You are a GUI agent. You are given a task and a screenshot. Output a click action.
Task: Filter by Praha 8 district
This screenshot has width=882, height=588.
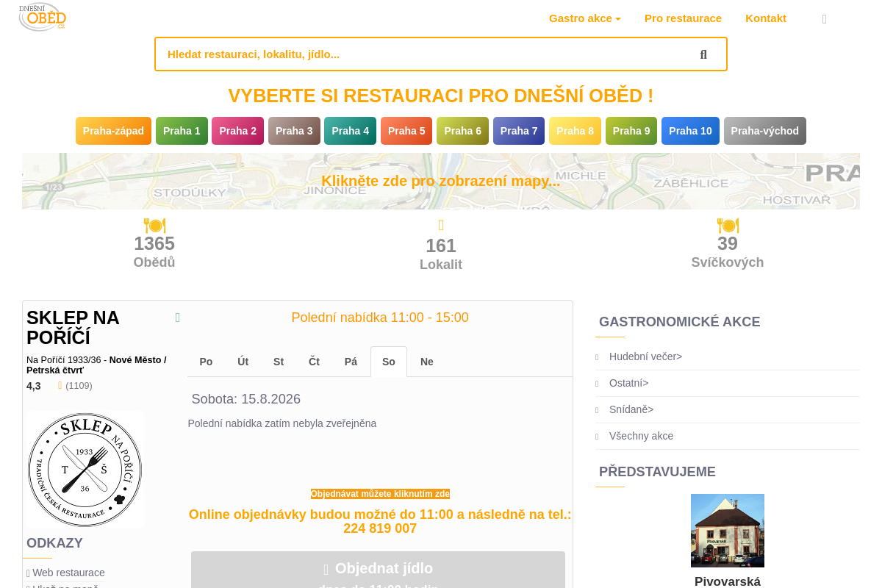(575, 131)
